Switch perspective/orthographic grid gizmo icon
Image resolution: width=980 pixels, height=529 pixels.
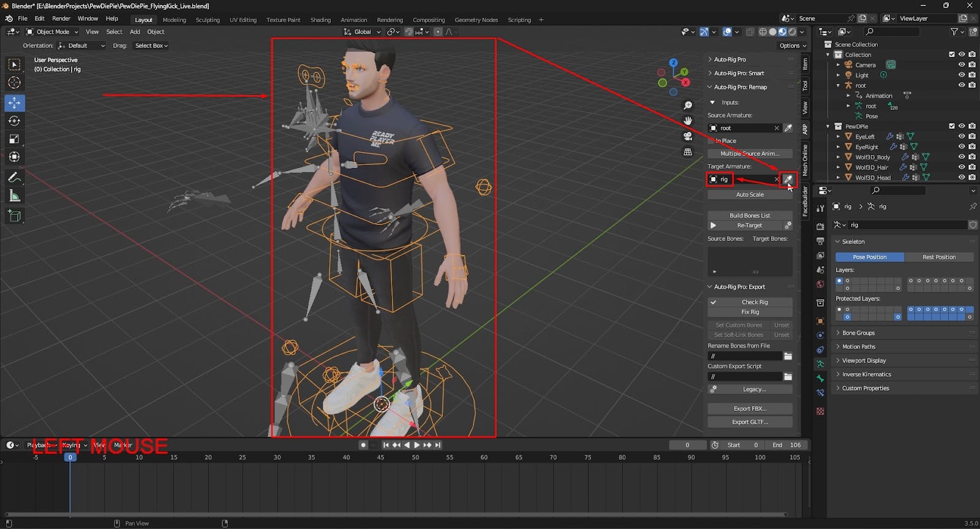pyautogui.click(x=688, y=151)
